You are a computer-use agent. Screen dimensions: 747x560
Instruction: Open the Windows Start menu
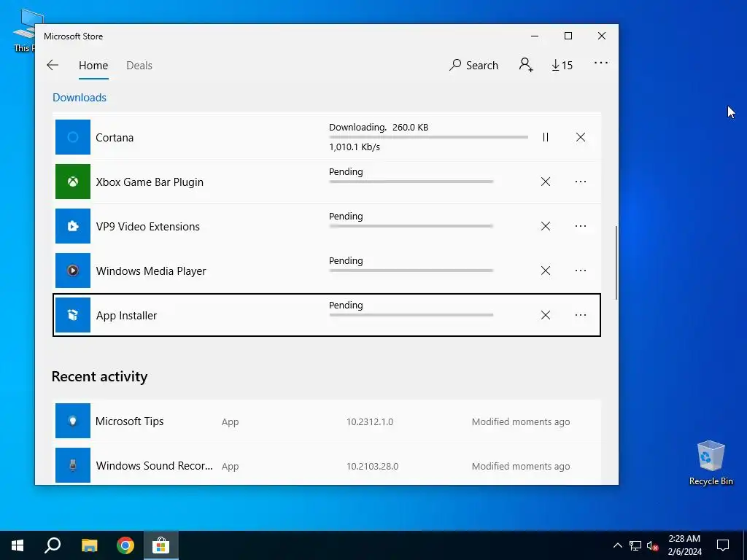[18, 545]
